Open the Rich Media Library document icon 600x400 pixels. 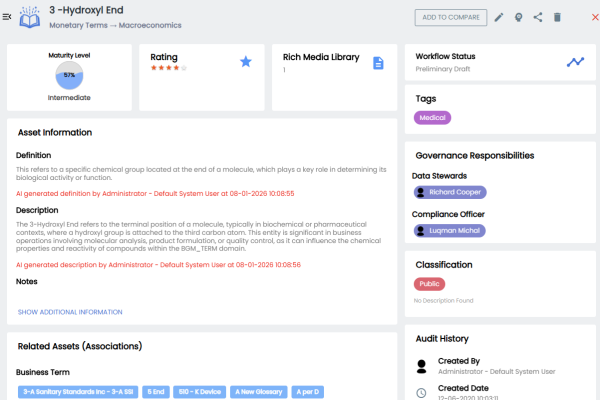[x=378, y=63]
